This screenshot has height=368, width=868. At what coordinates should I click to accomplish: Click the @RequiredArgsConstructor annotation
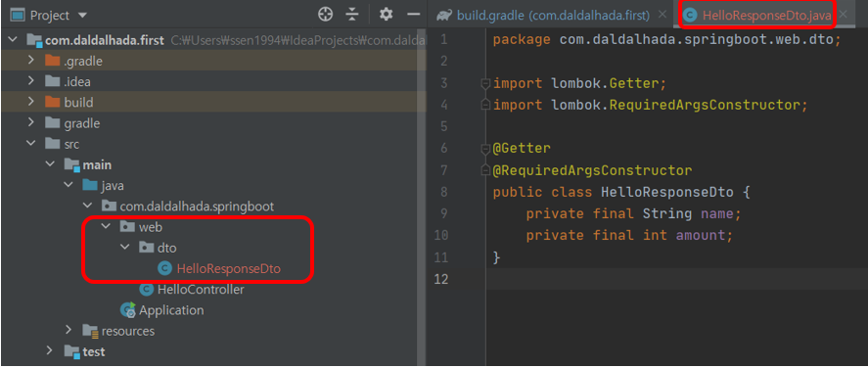click(x=592, y=170)
